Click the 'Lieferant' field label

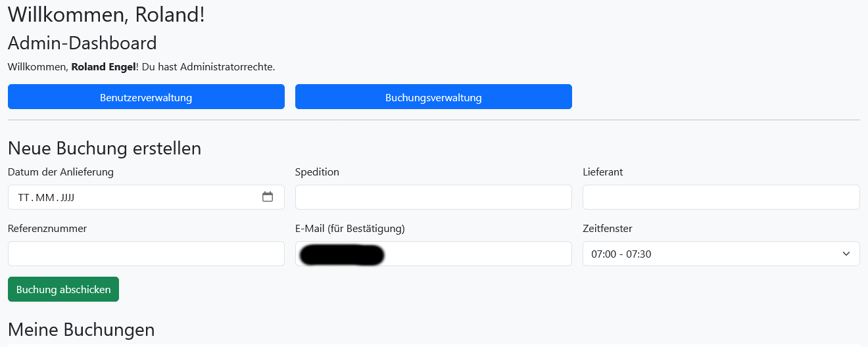click(602, 172)
